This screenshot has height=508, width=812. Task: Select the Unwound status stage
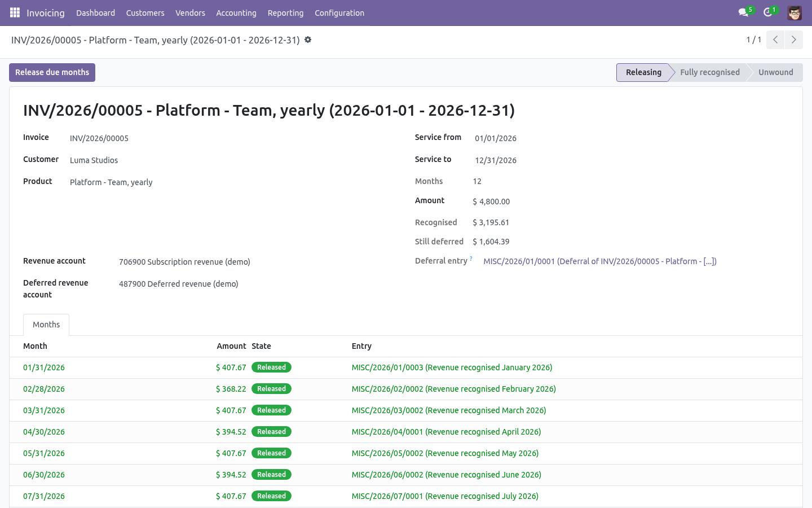pos(775,72)
